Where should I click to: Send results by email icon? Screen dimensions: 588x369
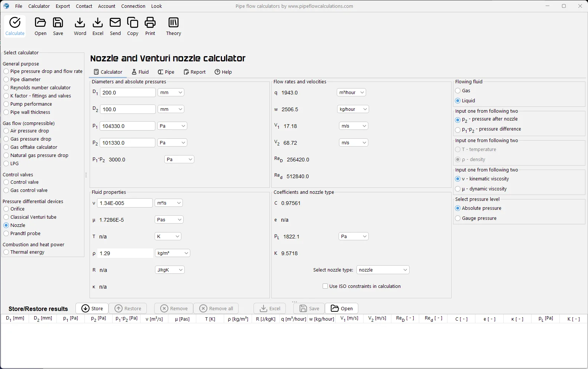115,26
